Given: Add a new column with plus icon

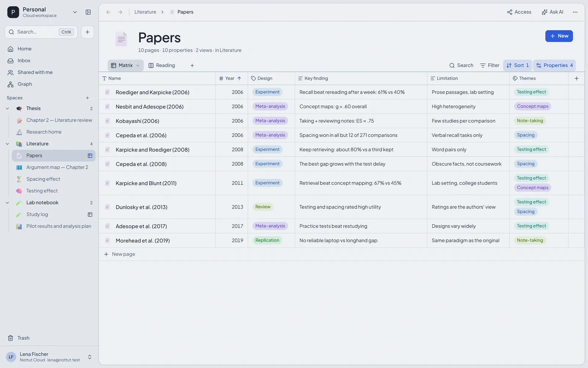Looking at the screenshot, I should tap(577, 78).
